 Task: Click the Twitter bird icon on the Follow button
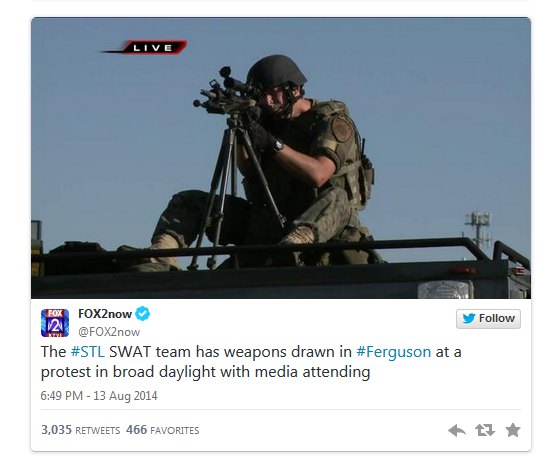tap(469, 318)
